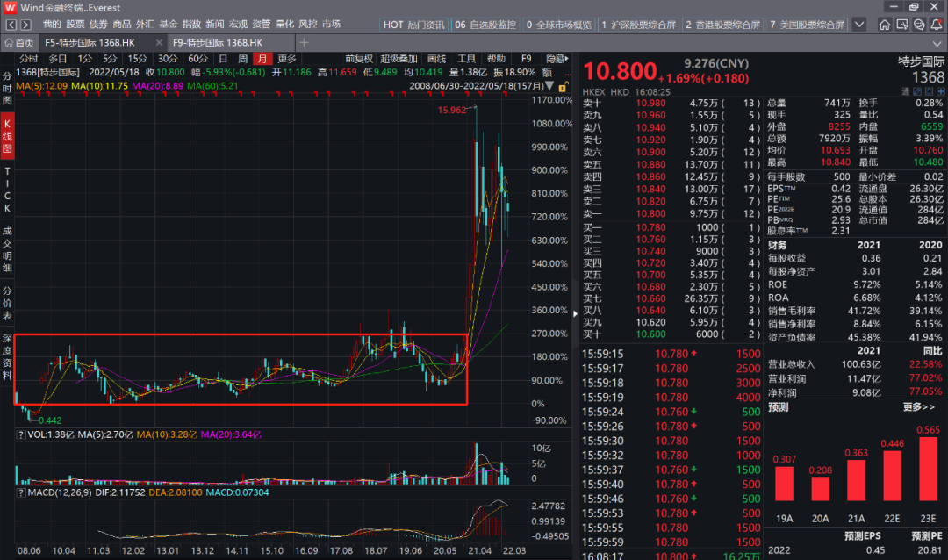This screenshot has height=560, width=948.
Task: Switch chart period to 周 (weekly)
Action: click(242, 59)
